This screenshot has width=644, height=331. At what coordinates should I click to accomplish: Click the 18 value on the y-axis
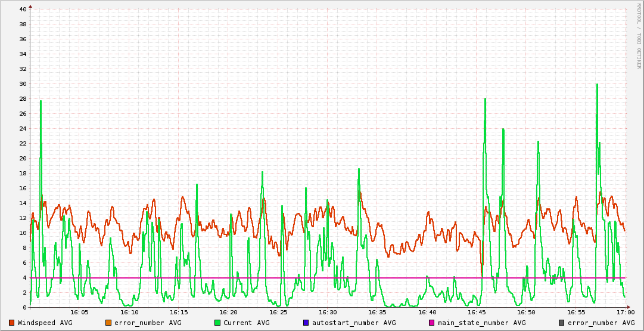click(23, 173)
